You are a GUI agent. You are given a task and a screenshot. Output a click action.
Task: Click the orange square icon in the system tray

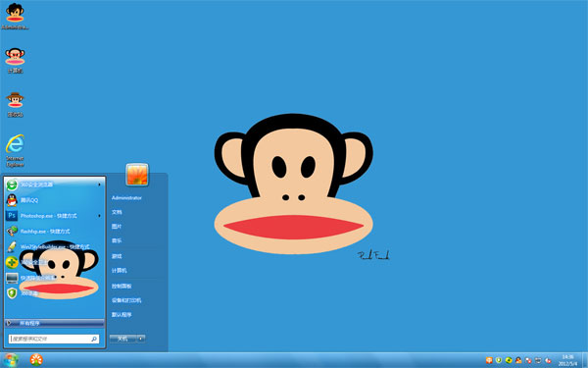[x=489, y=360]
